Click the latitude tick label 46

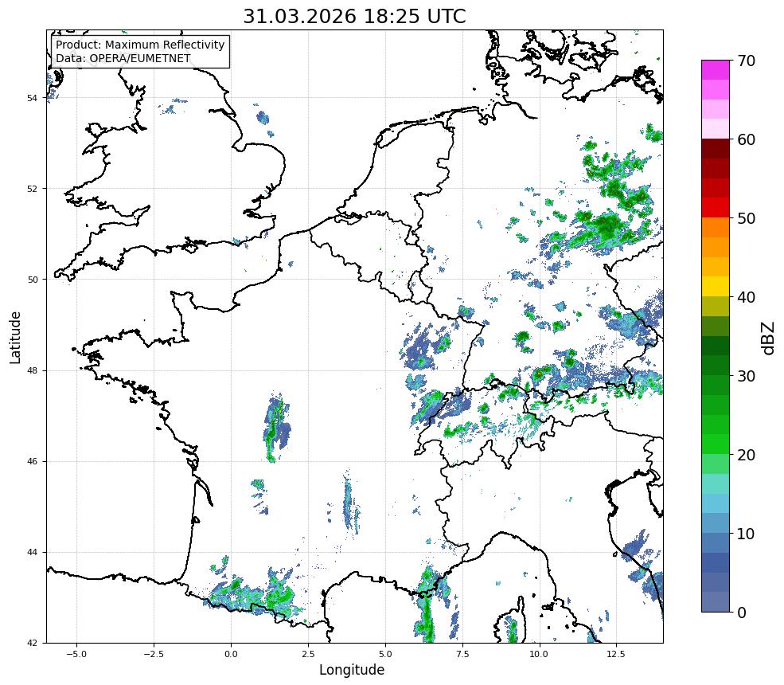(32, 462)
